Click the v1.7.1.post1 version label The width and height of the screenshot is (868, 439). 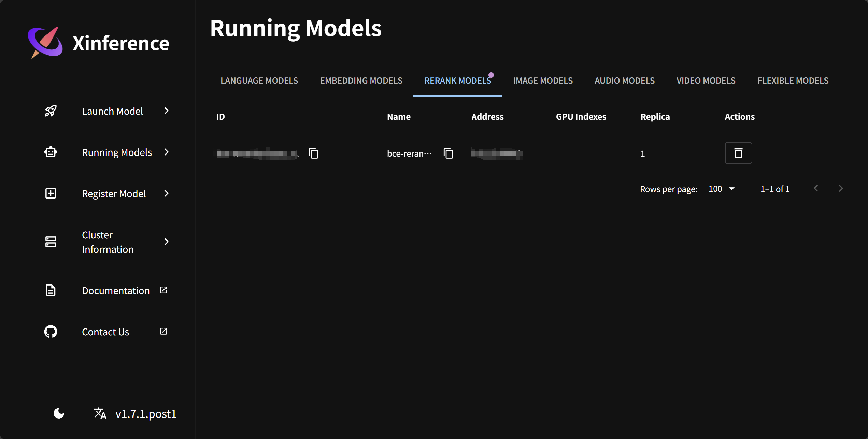(146, 414)
